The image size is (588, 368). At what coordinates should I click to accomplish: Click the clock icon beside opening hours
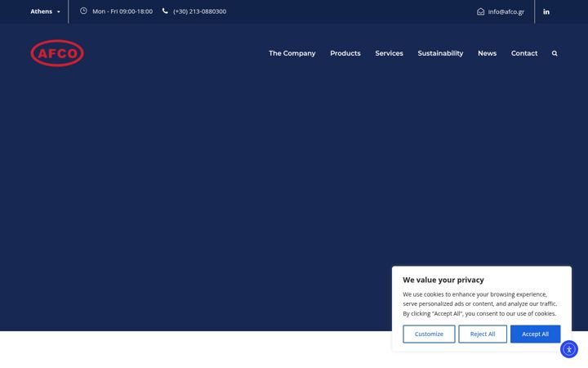83,11
